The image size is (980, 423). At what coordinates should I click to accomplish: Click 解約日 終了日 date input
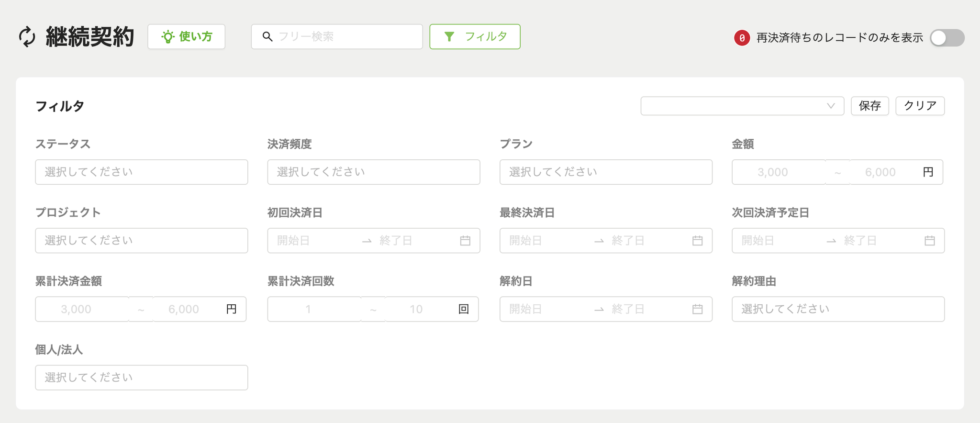648,309
